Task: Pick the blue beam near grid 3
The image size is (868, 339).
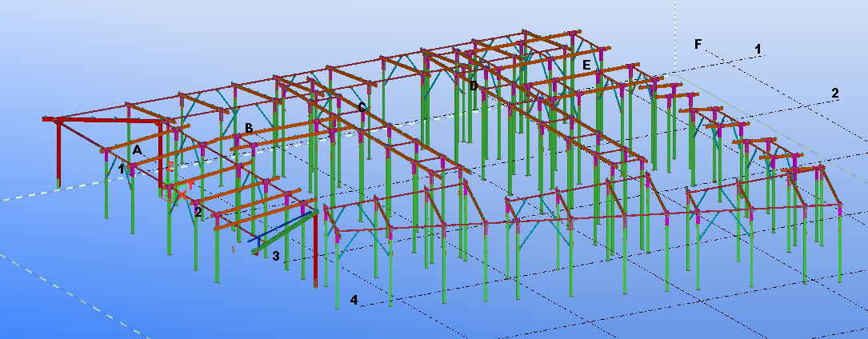Action: [280, 226]
